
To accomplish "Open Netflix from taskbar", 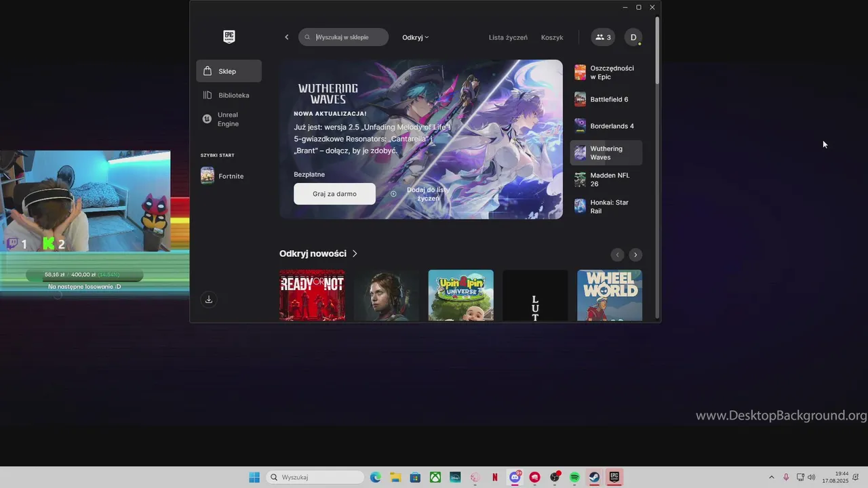I will pos(495,477).
